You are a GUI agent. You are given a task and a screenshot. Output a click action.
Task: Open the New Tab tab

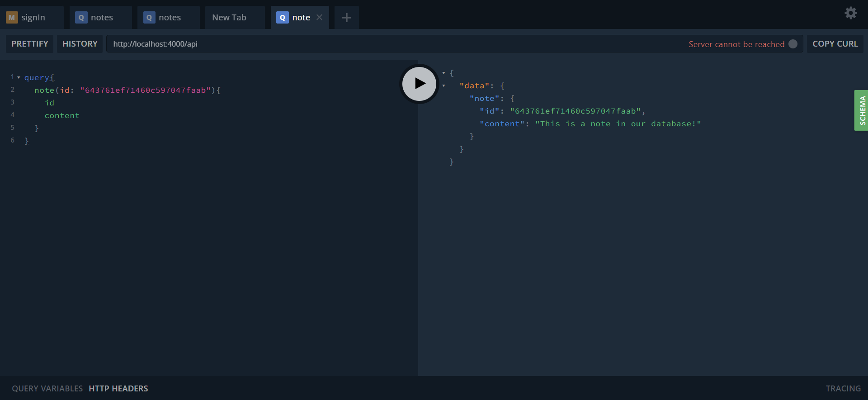tap(235, 18)
